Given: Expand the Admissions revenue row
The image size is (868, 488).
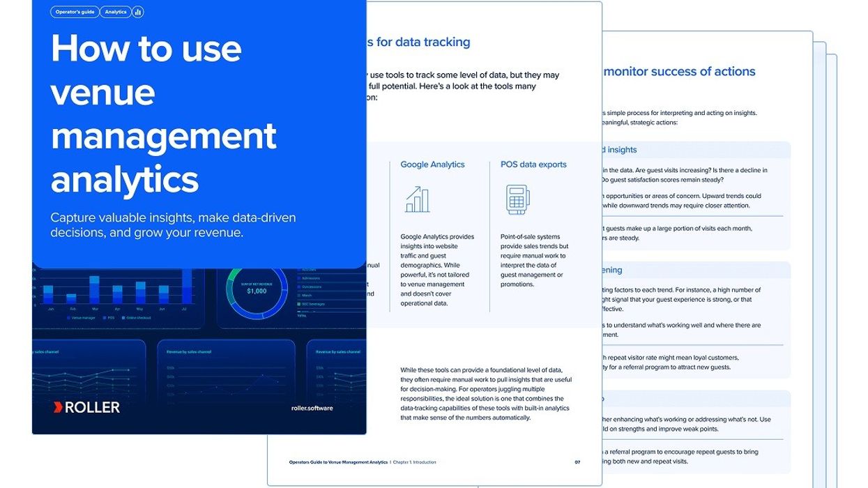Looking at the screenshot, I should [310, 277].
